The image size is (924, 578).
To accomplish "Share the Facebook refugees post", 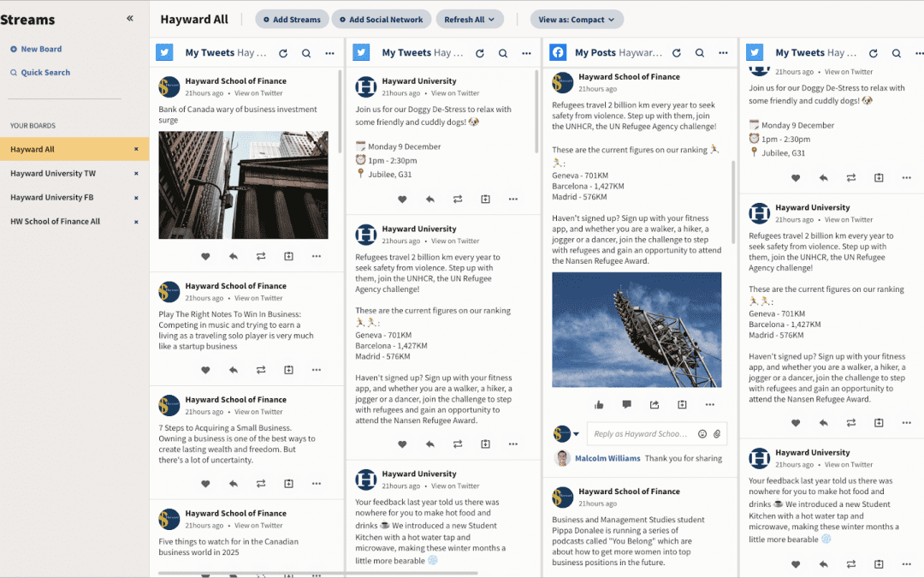I will 654,404.
